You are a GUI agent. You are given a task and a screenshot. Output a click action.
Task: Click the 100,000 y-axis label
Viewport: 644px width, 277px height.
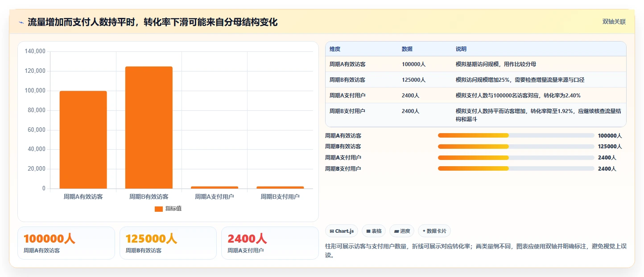35,91
